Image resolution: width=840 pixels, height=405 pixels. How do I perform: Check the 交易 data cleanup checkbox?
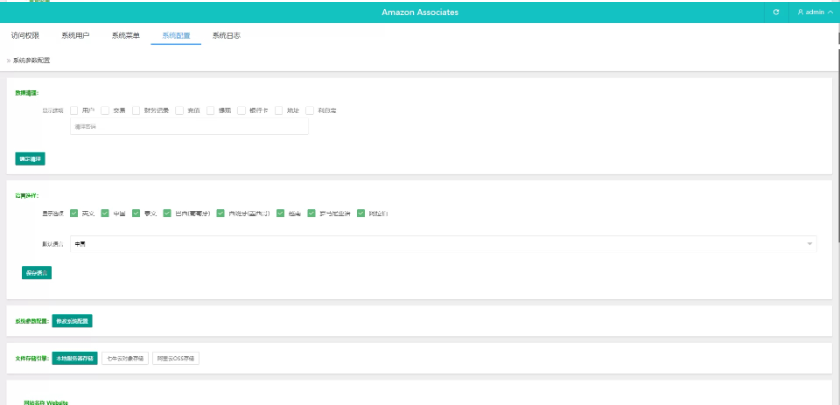pyautogui.click(x=105, y=110)
